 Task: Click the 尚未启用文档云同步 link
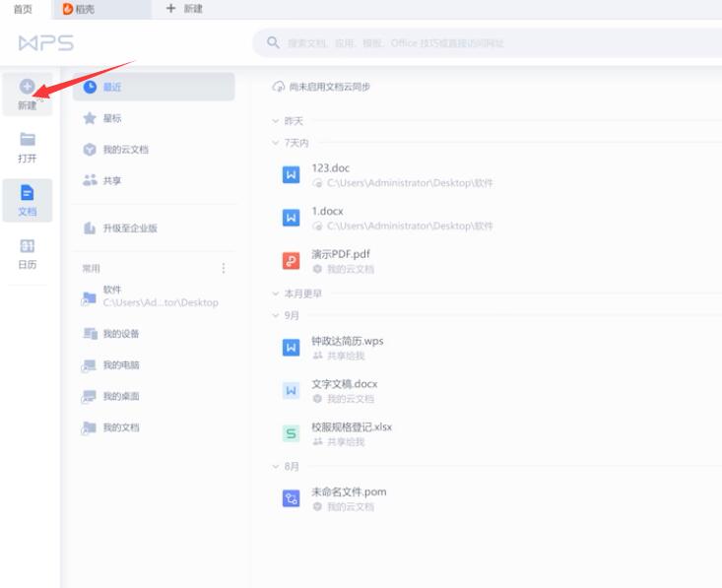(329, 87)
